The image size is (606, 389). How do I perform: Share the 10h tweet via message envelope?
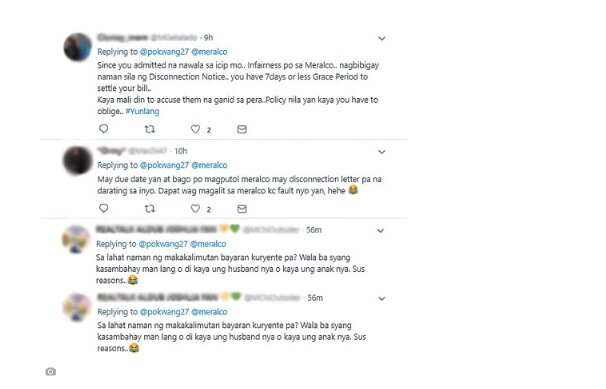click(x=242, y=209)
